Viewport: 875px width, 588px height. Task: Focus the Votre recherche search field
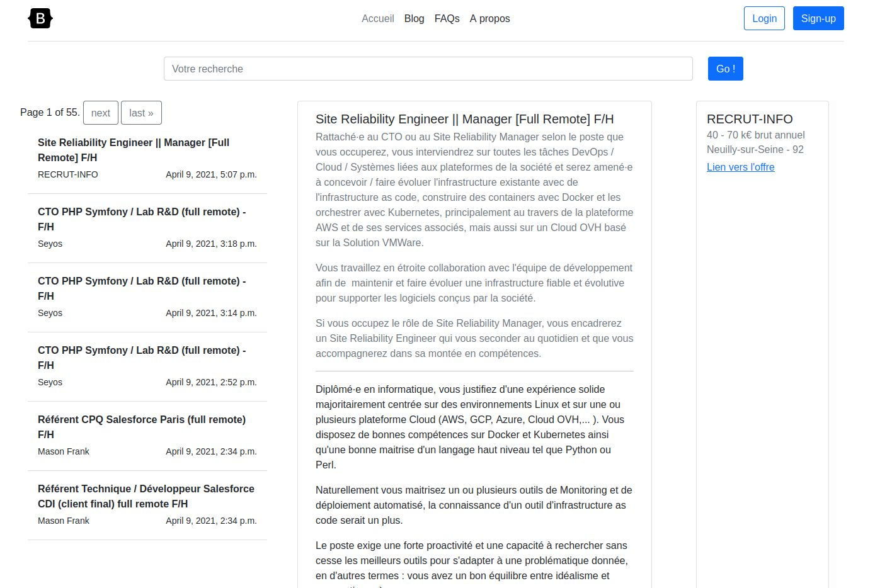click(x=428, y=69)
